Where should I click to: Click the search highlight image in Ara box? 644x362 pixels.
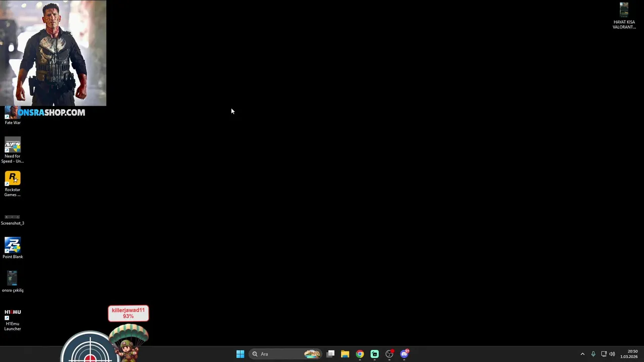coord(312,354)
